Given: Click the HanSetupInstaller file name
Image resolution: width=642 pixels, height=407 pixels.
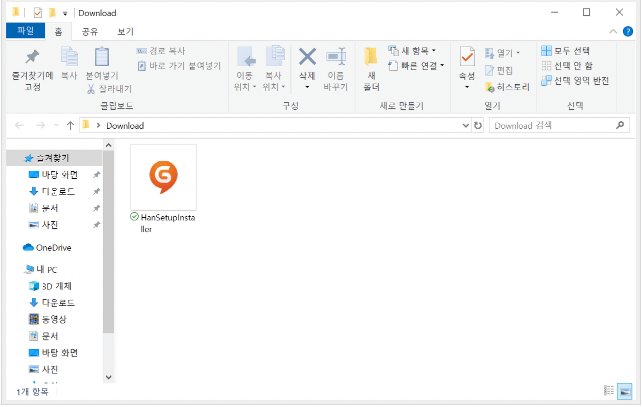Looking at the screenshot, I should coord(168,223).
